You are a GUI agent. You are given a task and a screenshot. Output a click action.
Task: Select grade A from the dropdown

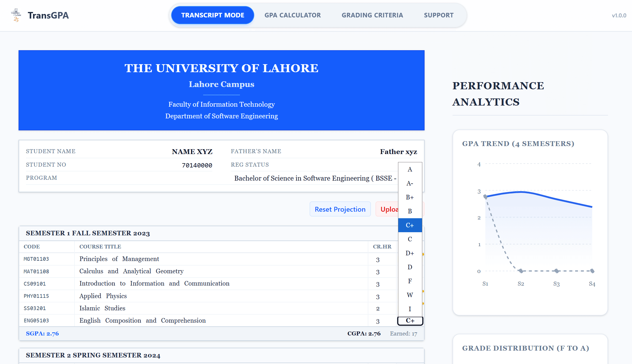[x=410, y=169]
